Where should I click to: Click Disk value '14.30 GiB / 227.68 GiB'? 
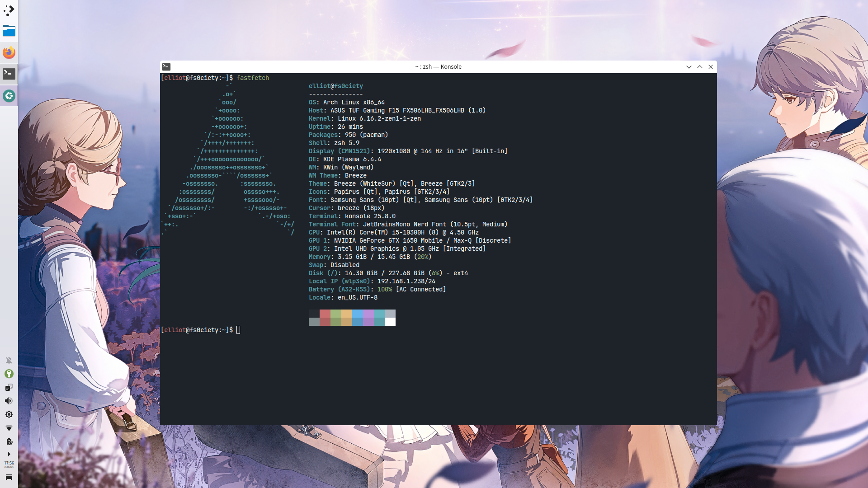(x=385, y=273)
